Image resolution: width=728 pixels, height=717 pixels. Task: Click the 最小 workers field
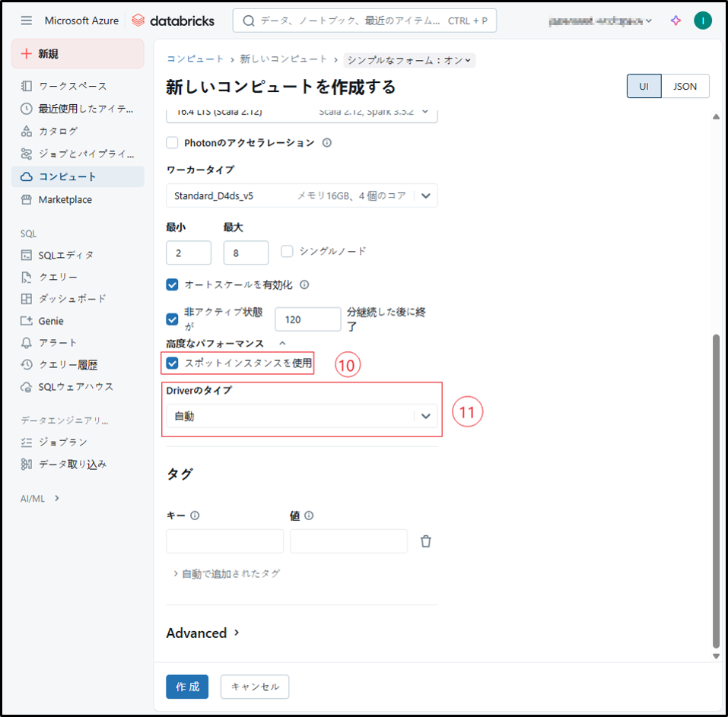(189, 253)
